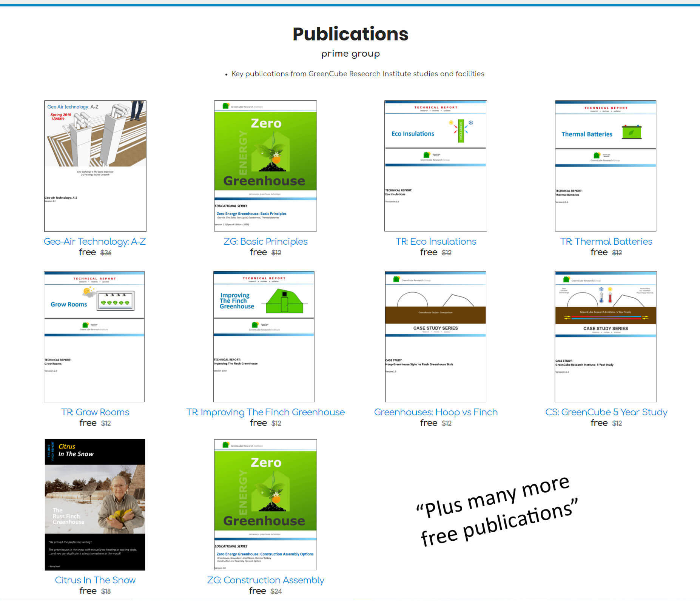Open the Construction Assembly Options cover image
Image resolution: width=700 pixels, height=603 pixels.
coord(265,504)
